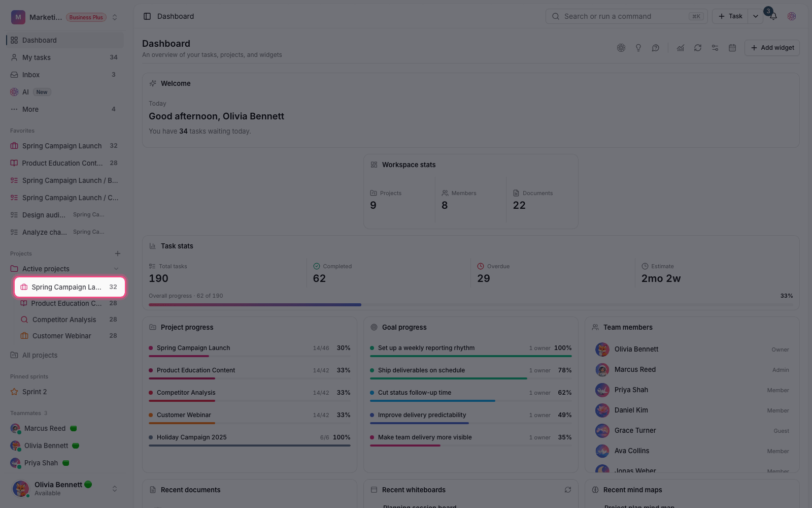Image resolution: width=812 pixels, height=508 pixels.
Task: Open Inbox in the sidebar
Action: (65, 75)
